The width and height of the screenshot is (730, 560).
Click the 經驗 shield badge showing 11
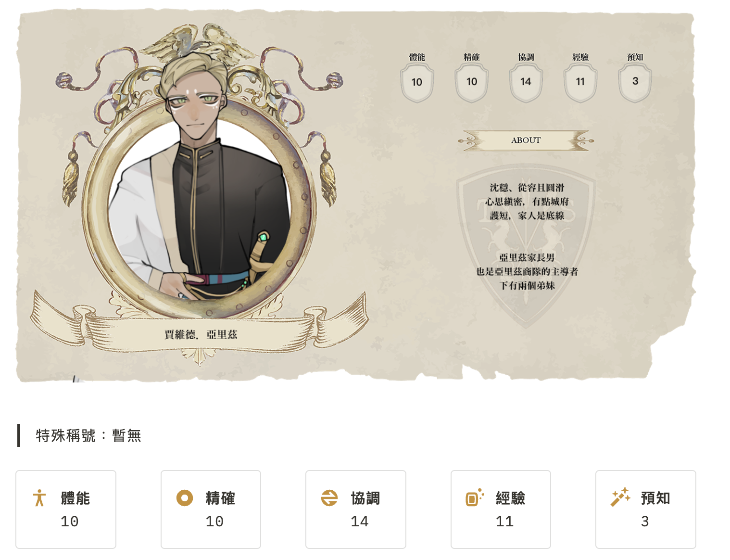click(580, 83)
